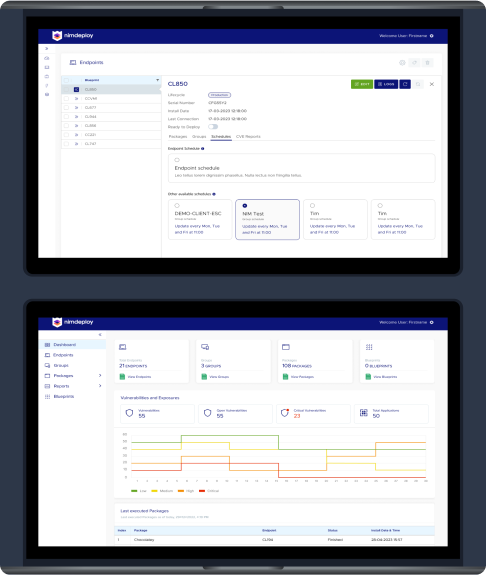Select the NIM Test schedule radio button

(245, 206)
